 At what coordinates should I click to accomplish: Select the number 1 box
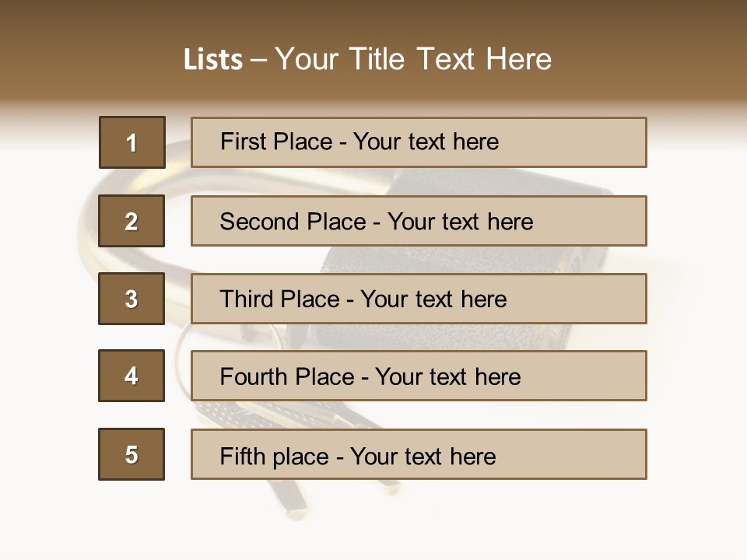132,142
